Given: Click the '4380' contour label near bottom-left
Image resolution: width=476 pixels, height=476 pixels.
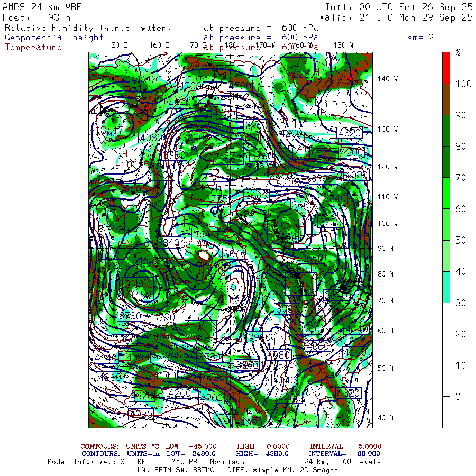Looking at the screenshot, I should tap(141, 414).
